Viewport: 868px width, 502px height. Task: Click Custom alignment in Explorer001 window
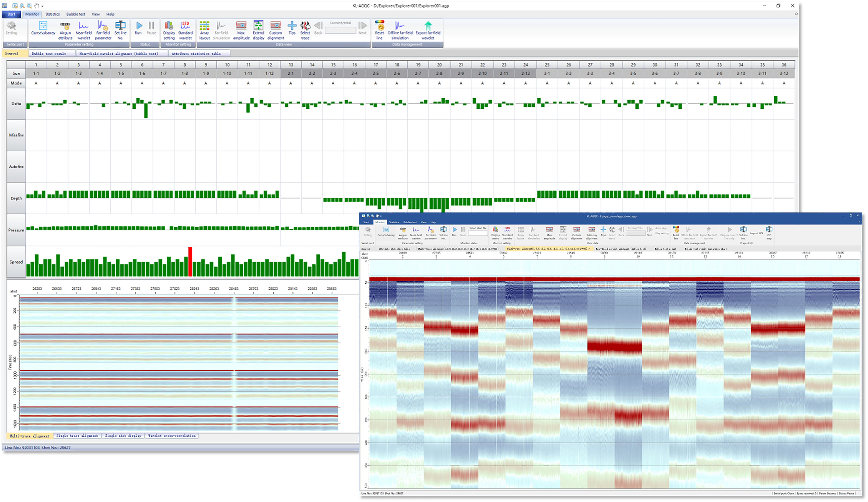pos(276,30)
